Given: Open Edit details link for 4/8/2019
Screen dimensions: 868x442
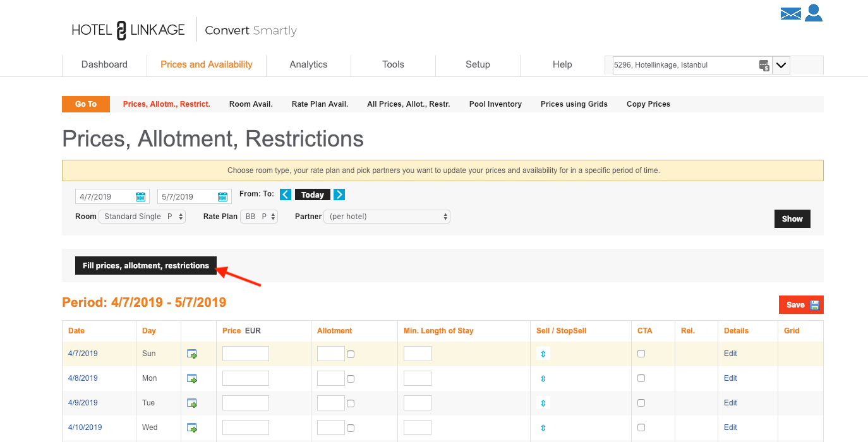Looking at the screenshot, I should [x=730, y=378].
